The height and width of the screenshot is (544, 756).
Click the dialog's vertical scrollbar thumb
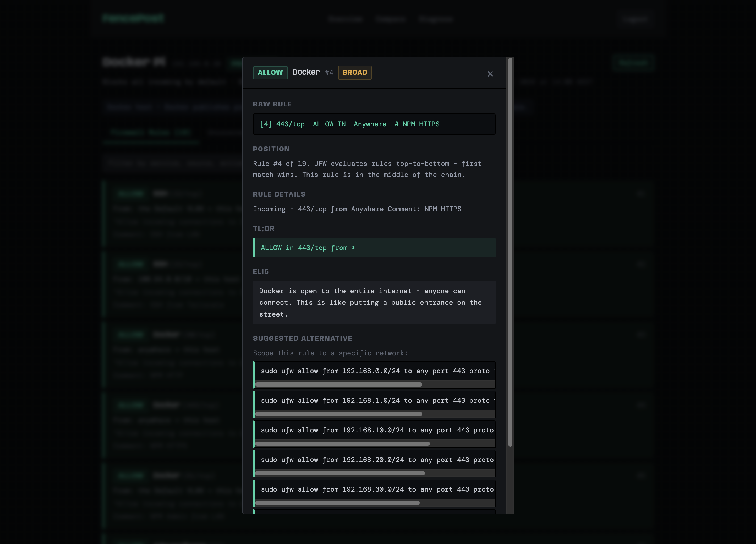click(x=510, y=252)
